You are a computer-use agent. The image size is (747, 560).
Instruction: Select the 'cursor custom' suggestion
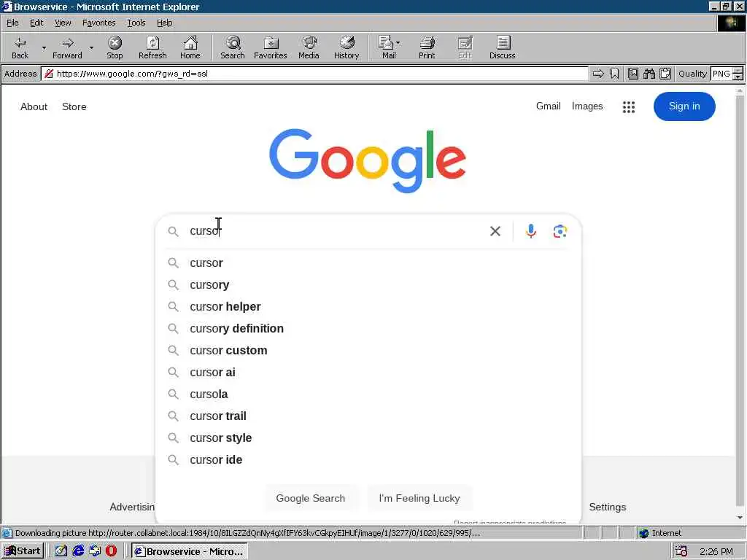[x=368, y=351]
